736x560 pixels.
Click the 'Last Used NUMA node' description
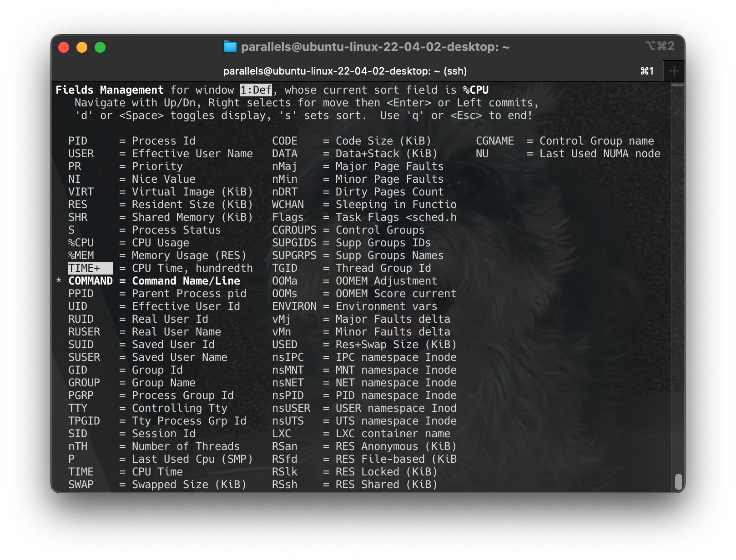(x=600, y=154)
